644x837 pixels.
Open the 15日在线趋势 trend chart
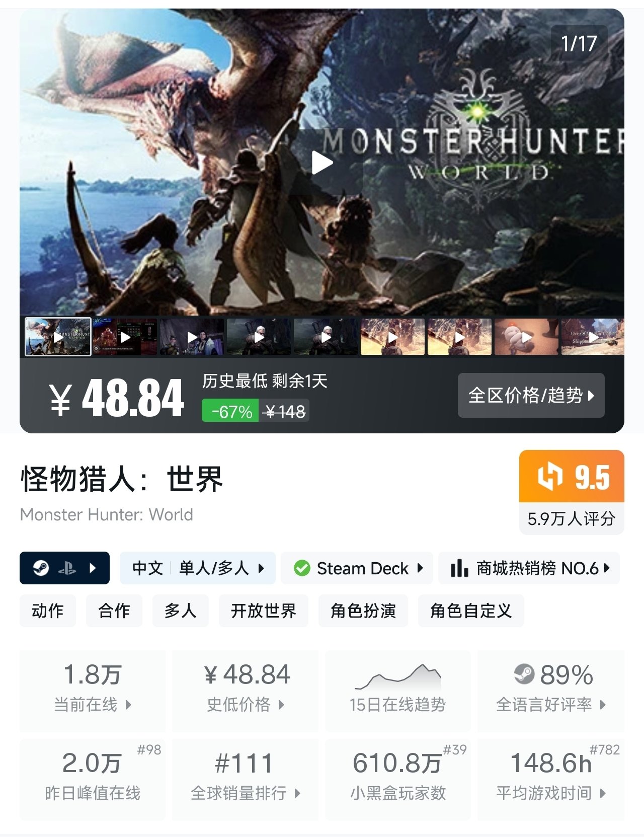(x=398, y=691)
